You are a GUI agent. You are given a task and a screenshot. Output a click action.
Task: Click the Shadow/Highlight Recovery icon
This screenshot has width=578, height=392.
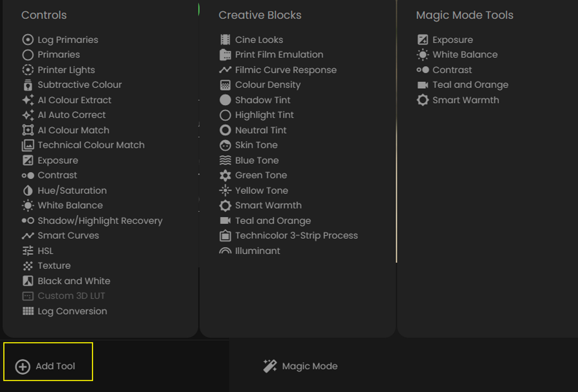point(27,220)
